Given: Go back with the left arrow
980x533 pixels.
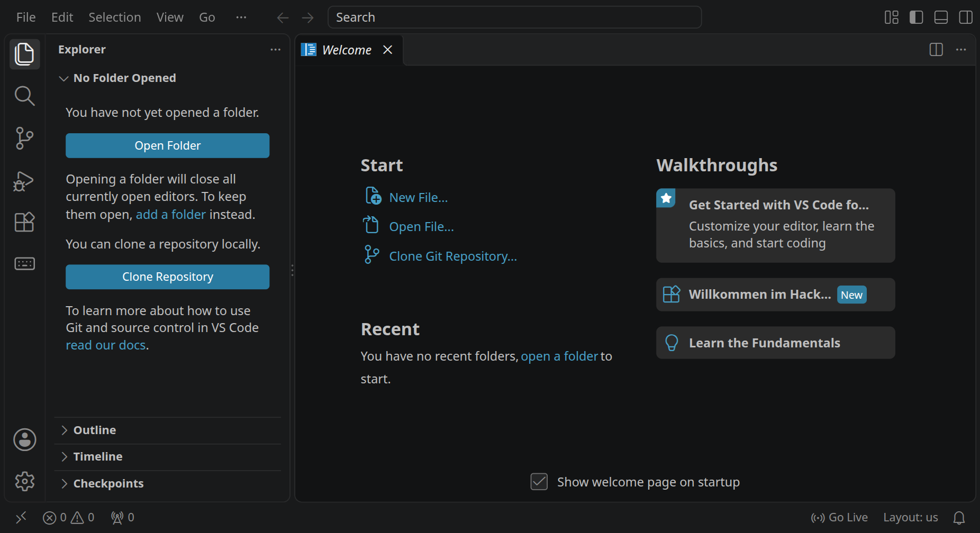Looking at the screenshot, I should (283, 18).
